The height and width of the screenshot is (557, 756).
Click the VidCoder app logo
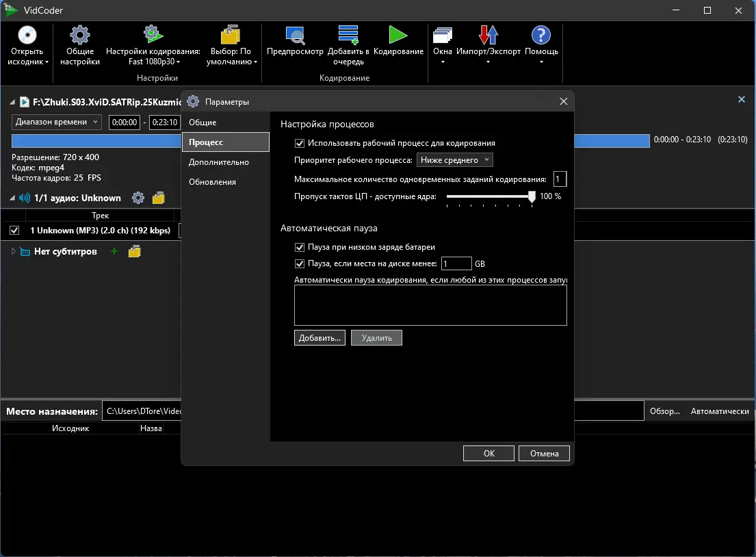[x=11, y=10]
